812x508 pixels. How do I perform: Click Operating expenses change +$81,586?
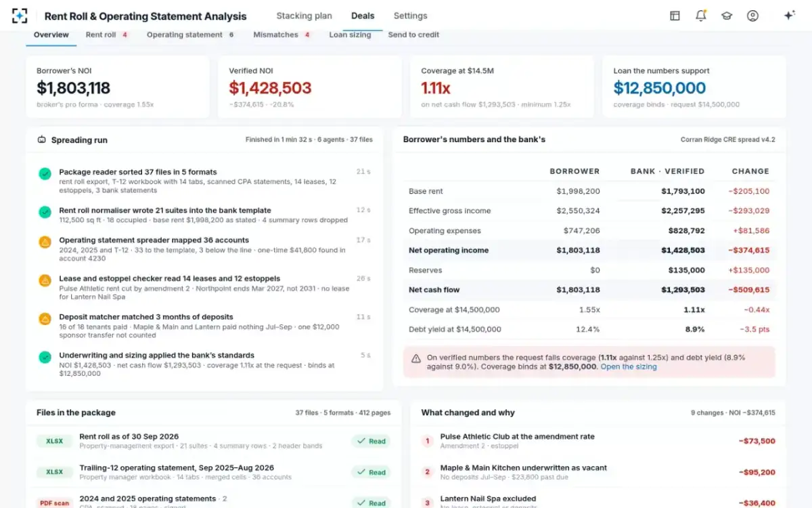click(x=751, y=230)
